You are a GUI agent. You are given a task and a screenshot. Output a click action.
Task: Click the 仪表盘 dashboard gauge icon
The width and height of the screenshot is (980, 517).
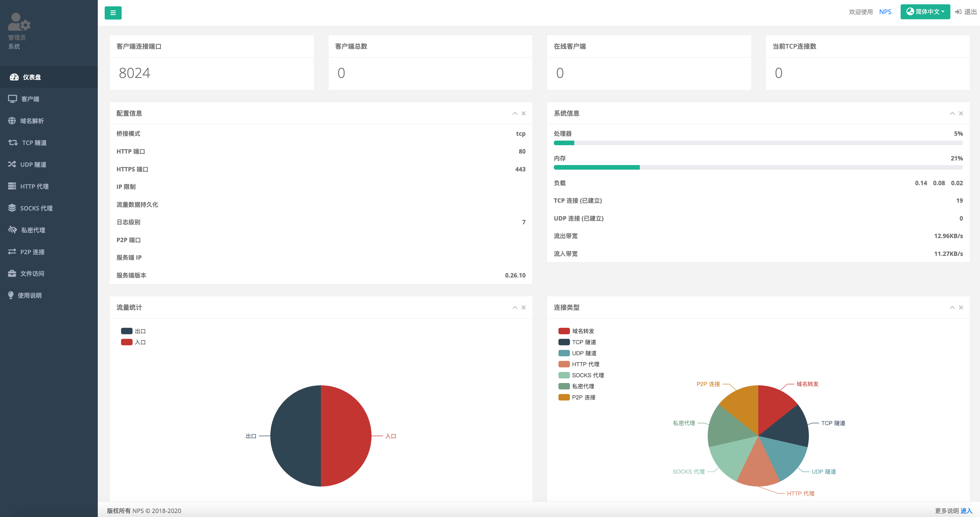(x=14, y=77)
